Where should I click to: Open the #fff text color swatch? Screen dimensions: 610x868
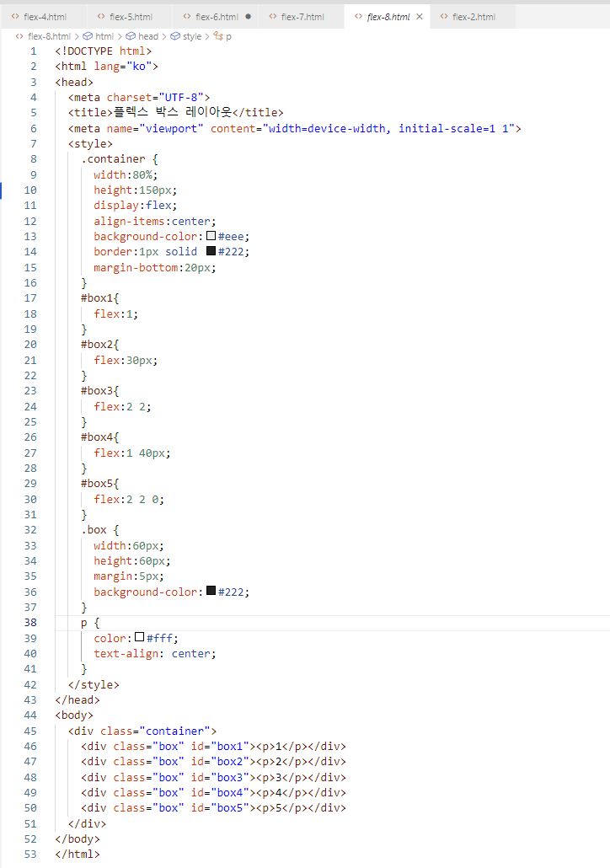tap(140, 638)
